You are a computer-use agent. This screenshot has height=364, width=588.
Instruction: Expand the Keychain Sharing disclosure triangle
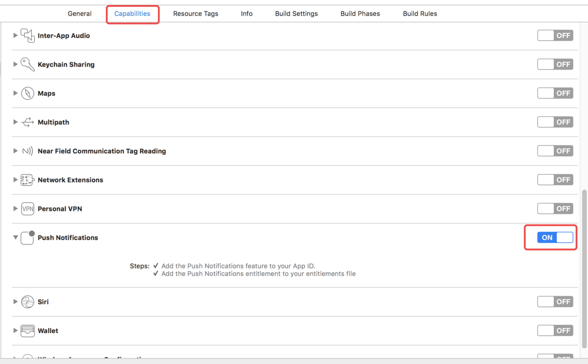tap(15, 64)
